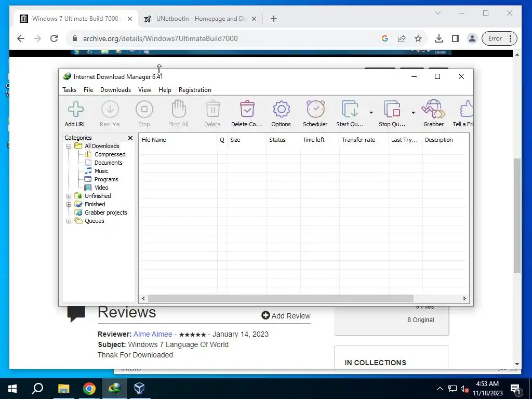Click the Delete Completed icon
The height and width of the screenshot is (399, 532).
pos(247,114)
